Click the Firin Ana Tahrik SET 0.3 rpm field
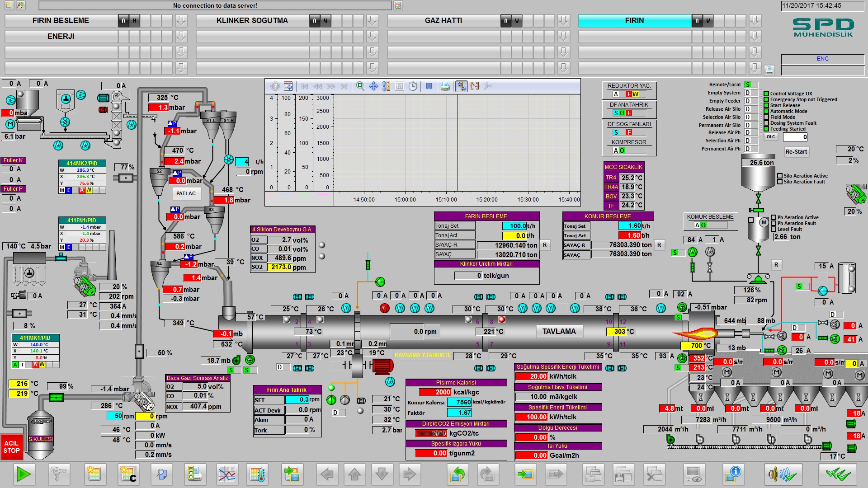This screenshot has height=488, width=868. pos(297,399)
